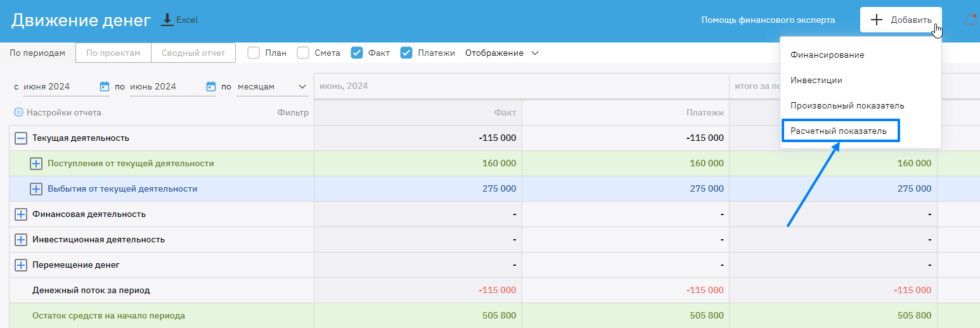
Task: Open the месяцам period dropdown
Action: [x=272, y=86]
